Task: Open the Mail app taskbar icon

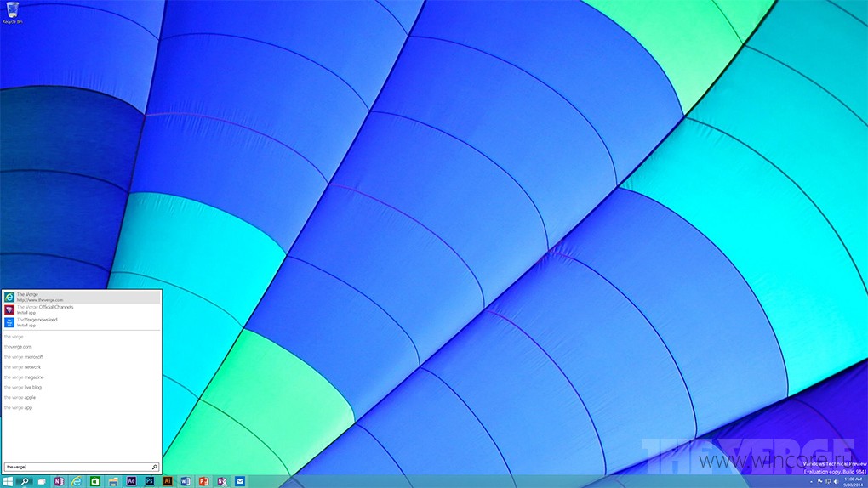Action: (240, 481)
